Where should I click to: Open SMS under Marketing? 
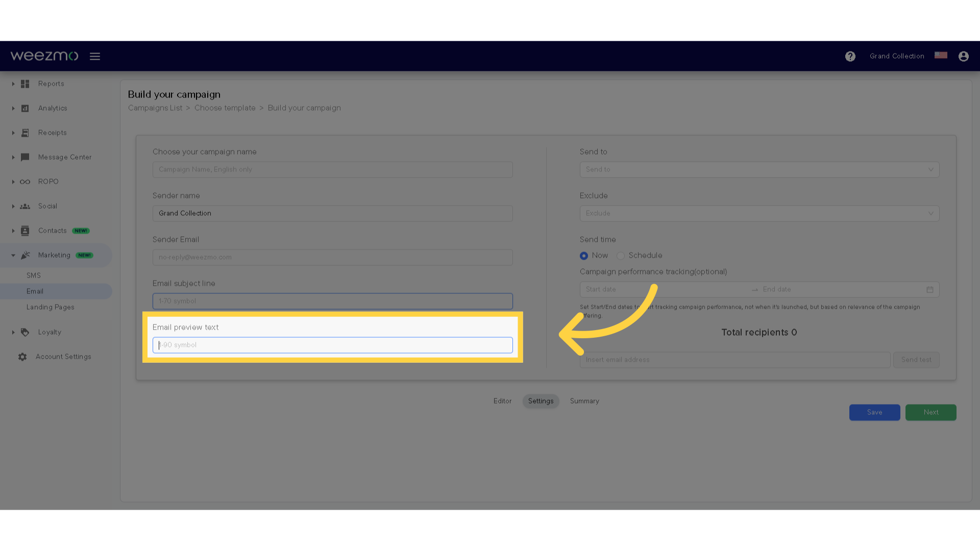click(x=34, y=275)
